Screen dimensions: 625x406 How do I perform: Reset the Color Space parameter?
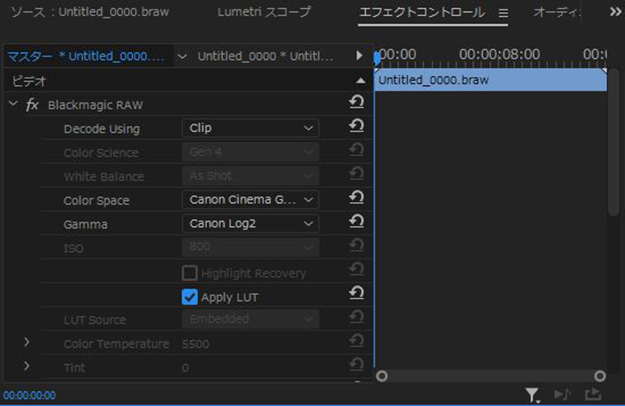[x=356, y=200]
